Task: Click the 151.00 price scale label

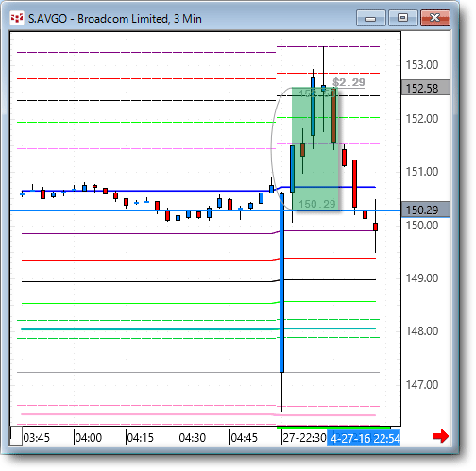Action: [x=422, y=172]
